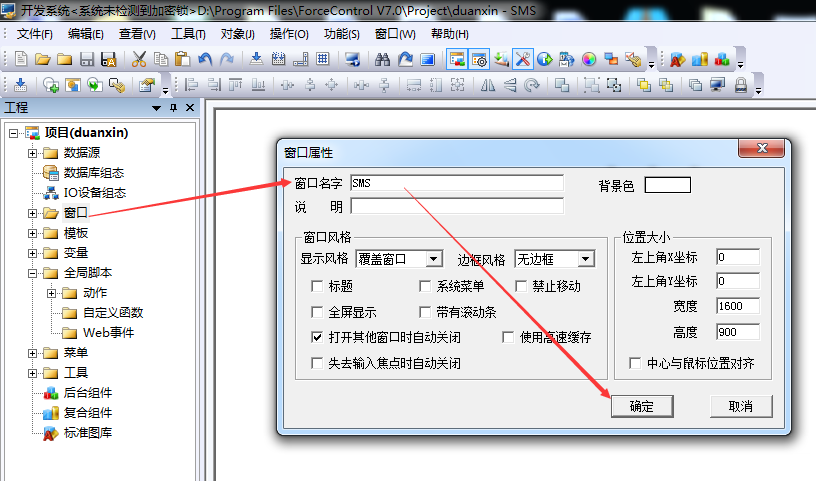Click the rotate arrow toolbar icon

pyautogui.click(x=531, y=84)
